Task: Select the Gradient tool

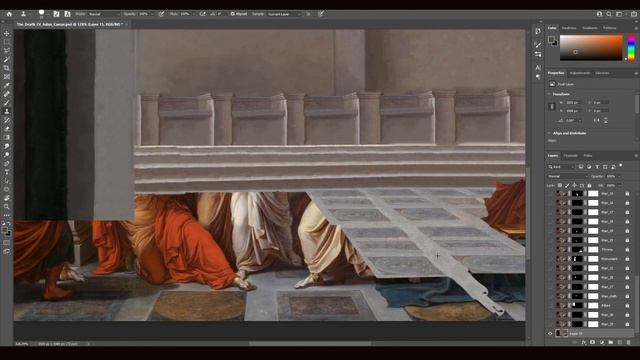Action: pos(7,138)
